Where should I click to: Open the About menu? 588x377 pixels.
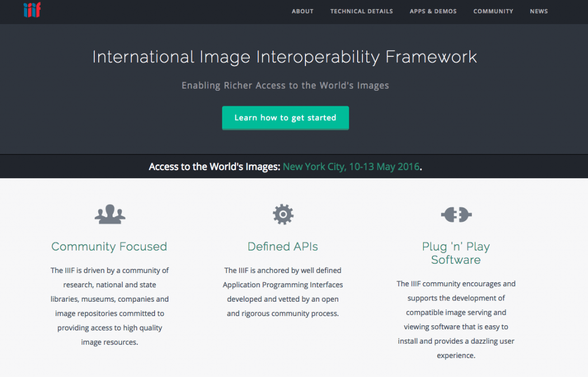(303, 11)
